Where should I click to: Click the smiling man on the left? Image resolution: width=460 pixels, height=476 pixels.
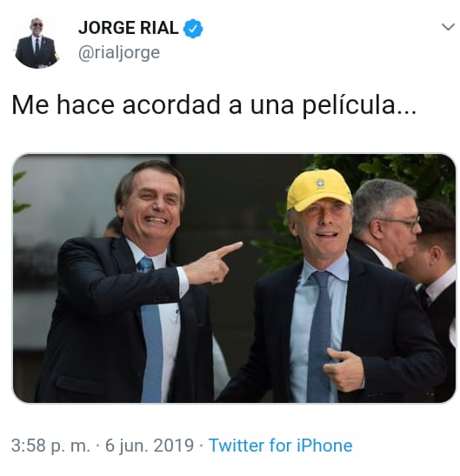[x=128, y=282]
